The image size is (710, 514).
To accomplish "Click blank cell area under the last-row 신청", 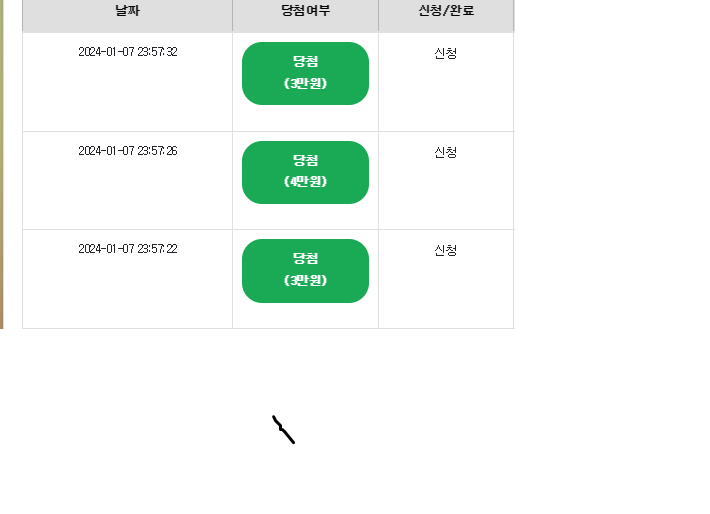I will [446, 292].
